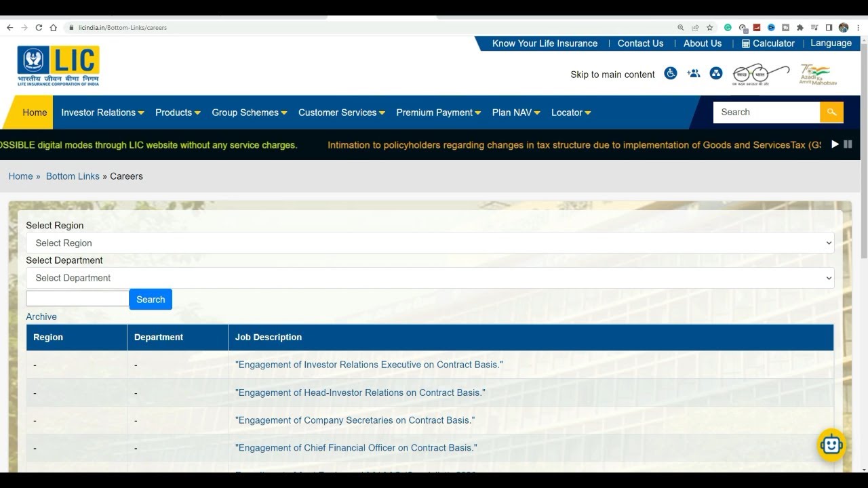Click Skip to main content
Viewport: 868px width, 488px height.
pos(612,75)
